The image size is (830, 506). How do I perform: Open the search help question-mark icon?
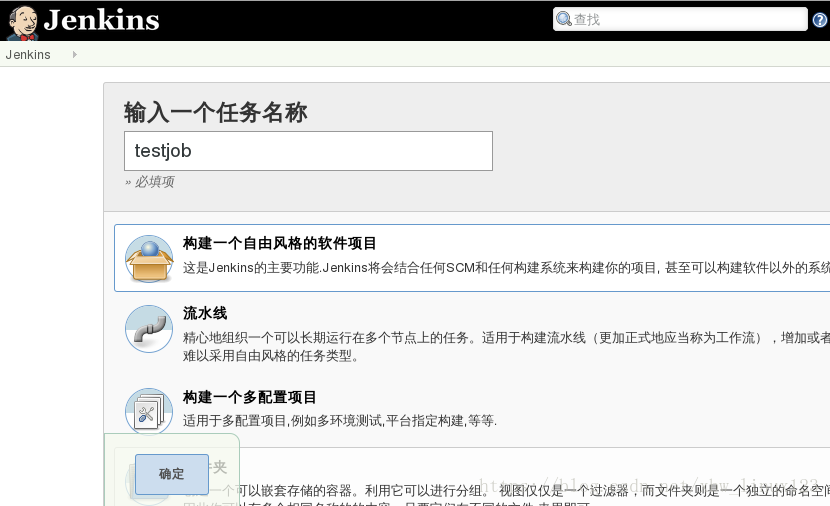coord(819,20)
